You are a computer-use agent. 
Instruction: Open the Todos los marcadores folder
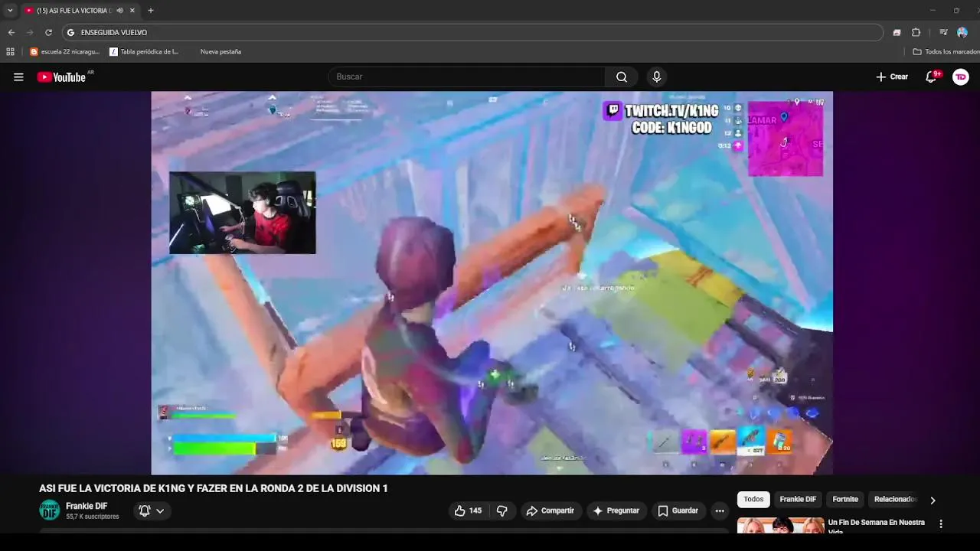946,51
